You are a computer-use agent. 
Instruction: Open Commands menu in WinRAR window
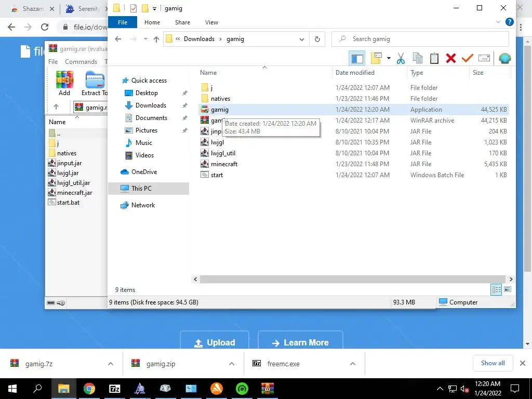(x=81, y=62)
